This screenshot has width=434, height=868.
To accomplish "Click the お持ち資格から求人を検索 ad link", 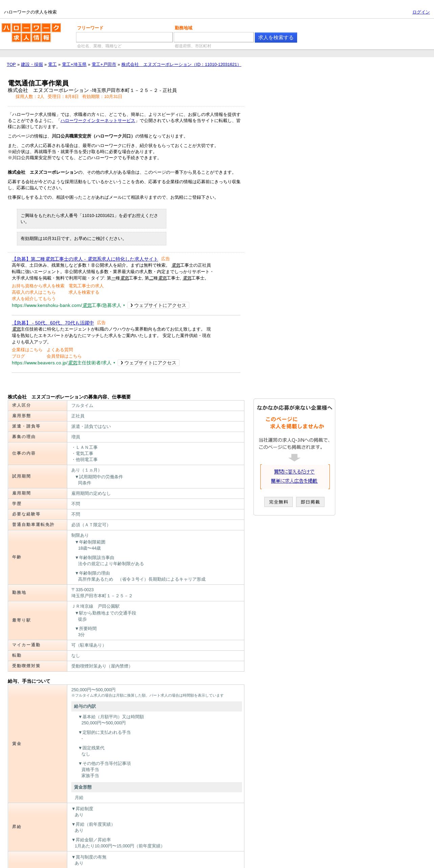I will click(38, 286).
